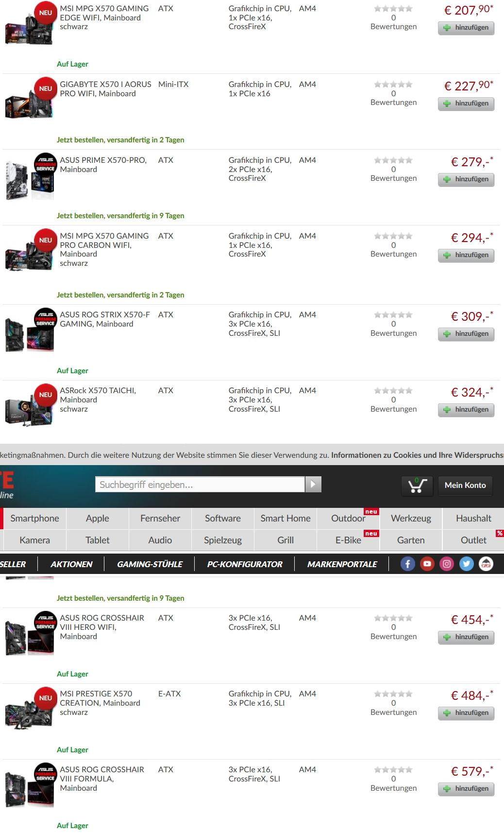Open the shopping cart icon

(417, 485)
